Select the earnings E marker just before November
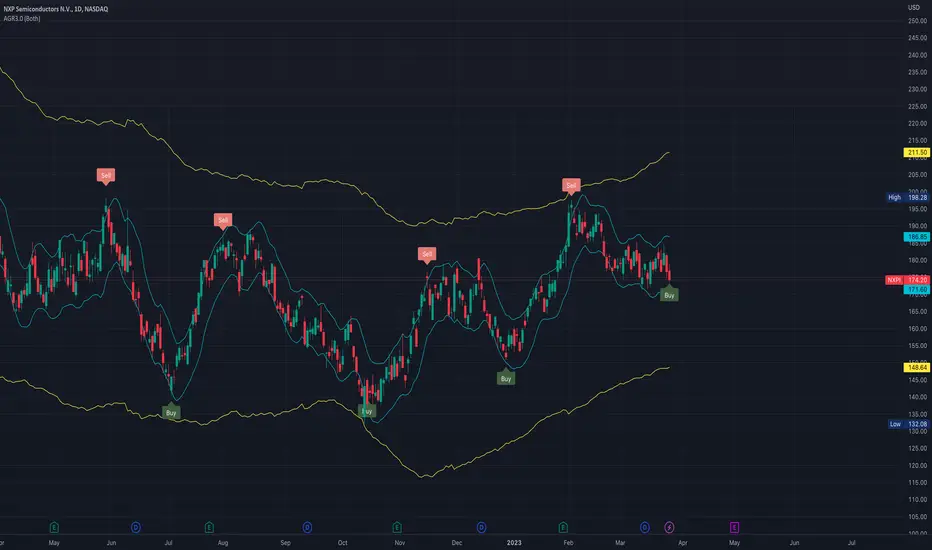Screen dimensions: 932x550 point(397,527)
